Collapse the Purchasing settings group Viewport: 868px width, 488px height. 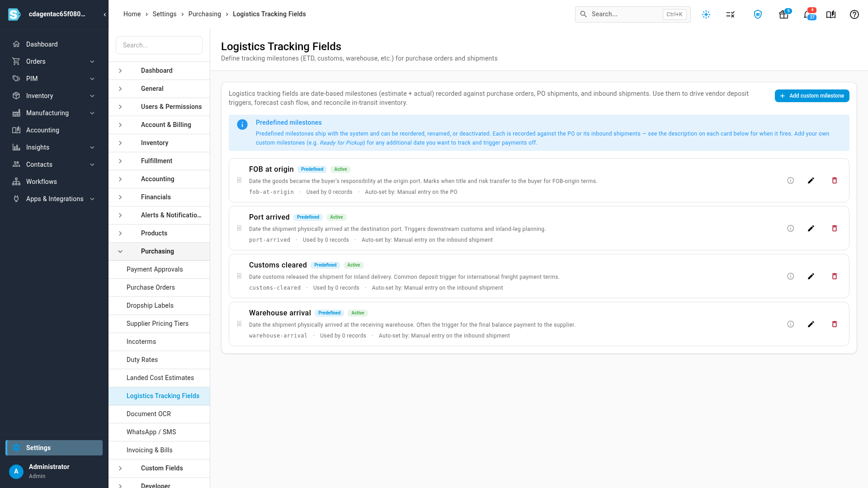tap(159, 251)
